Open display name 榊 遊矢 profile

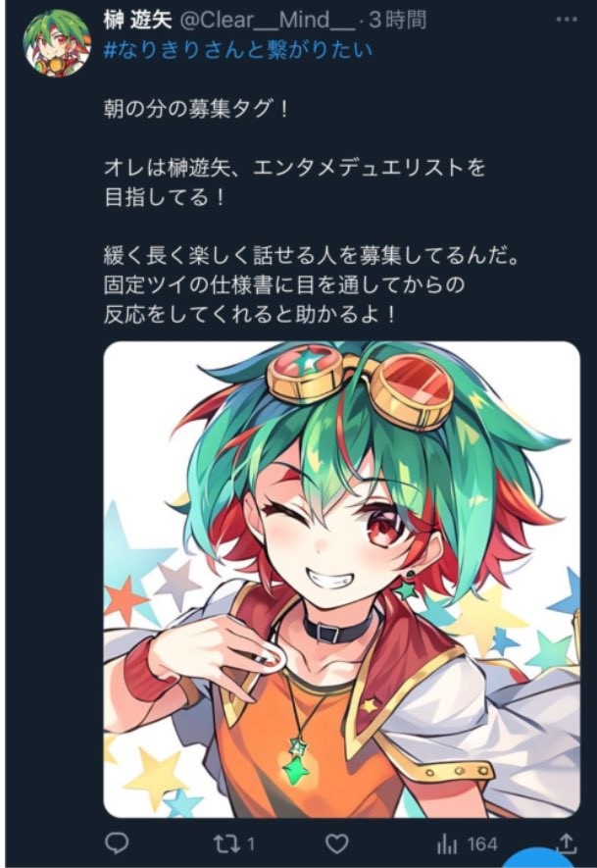coord(138,20)
